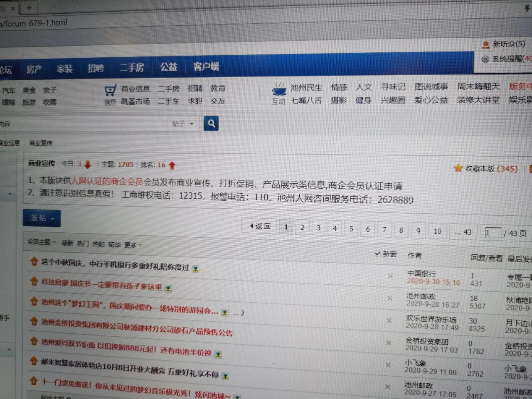
Task: Switch to the 二手房 navigation tab
Action: click(x=132, y=67)
